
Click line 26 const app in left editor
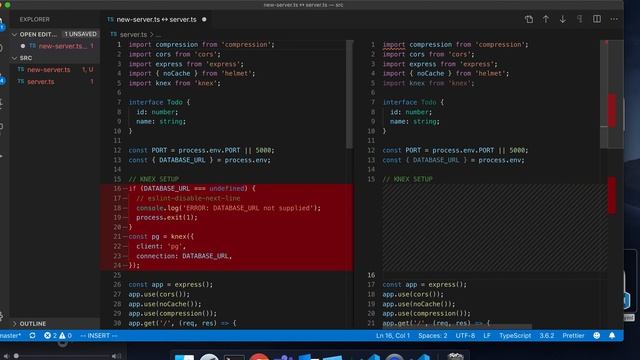point(171,284)
